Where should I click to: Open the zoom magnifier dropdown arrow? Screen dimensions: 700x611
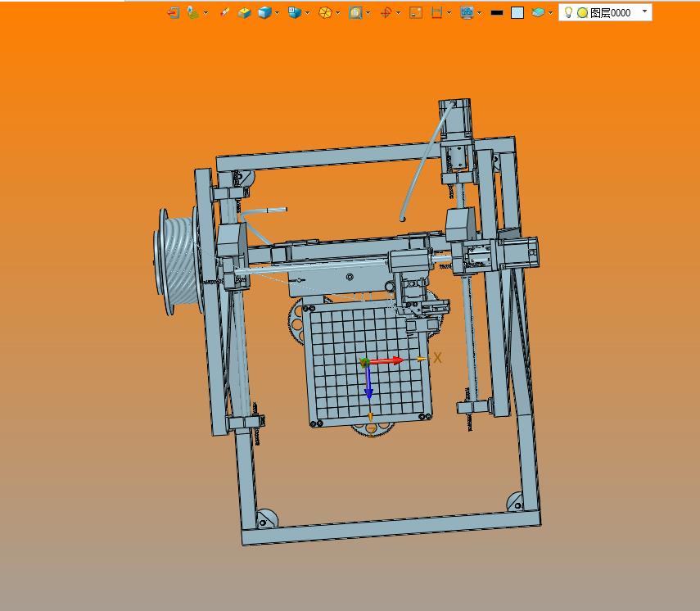368,13
